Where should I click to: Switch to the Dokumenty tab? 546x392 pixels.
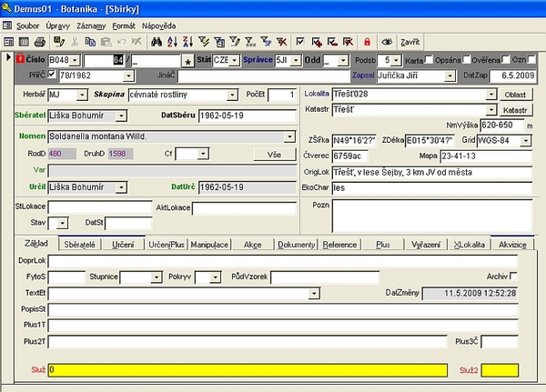pos(296,245)
